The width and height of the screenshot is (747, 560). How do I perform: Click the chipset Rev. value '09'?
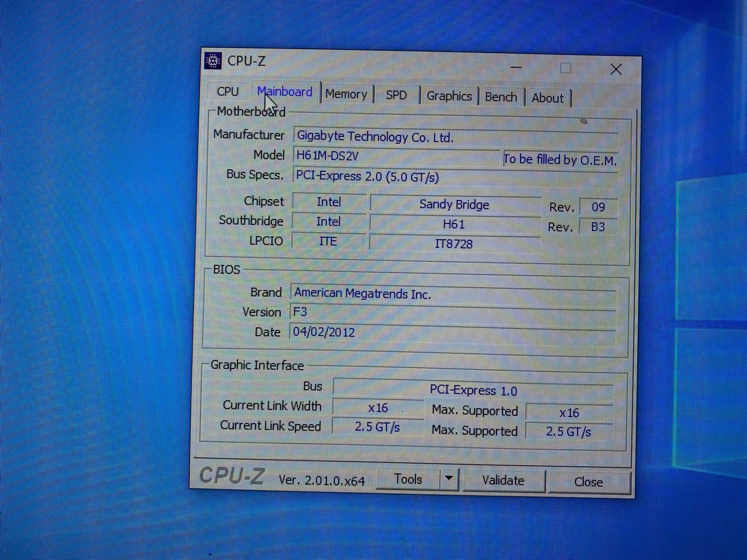tap(598, 207)
